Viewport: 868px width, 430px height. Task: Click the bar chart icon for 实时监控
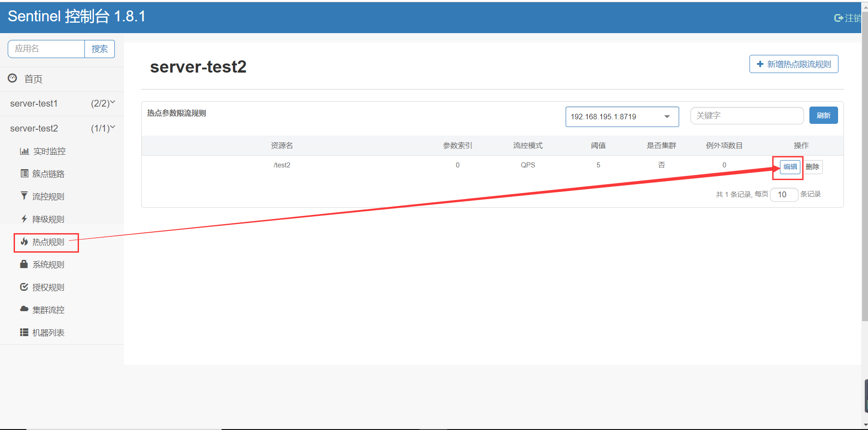(x=25, y=151)
